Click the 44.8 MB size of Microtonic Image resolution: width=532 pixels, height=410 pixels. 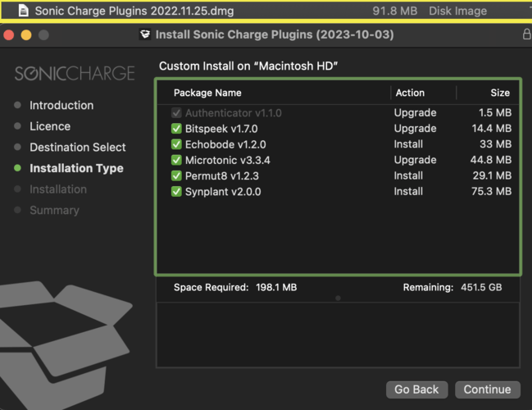491,160
